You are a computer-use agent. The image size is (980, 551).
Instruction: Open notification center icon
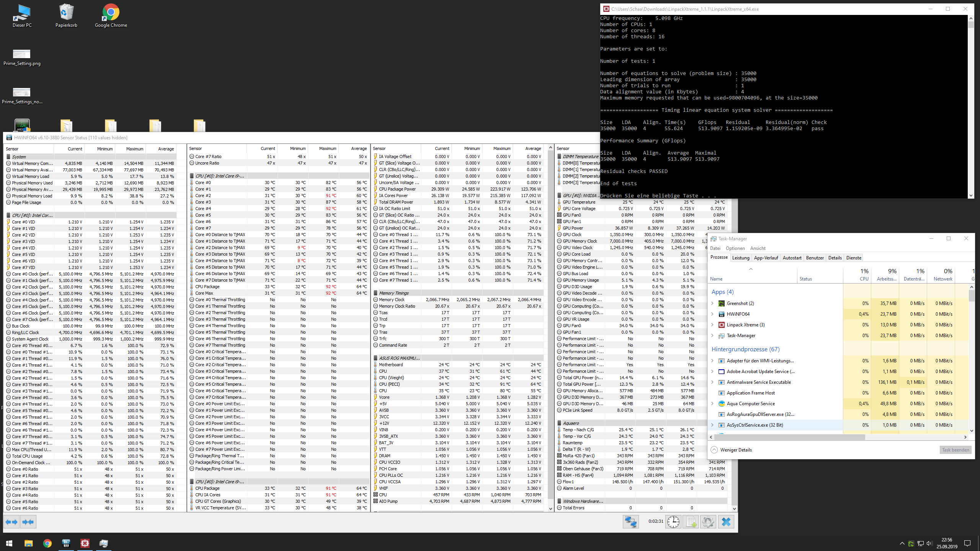(967, 543)
